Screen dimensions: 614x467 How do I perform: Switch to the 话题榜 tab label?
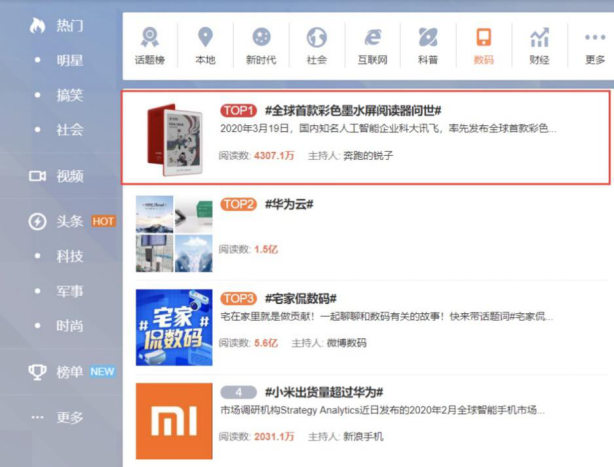click(x=150, y=60)
